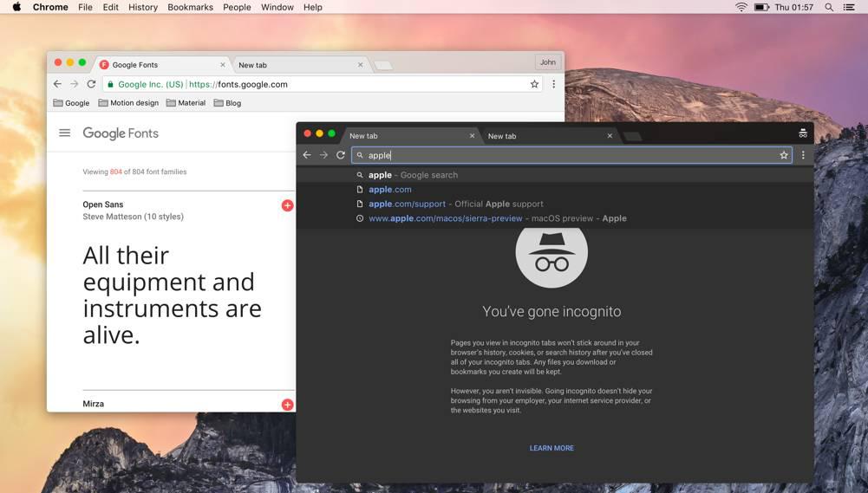Go back in the incognito window

pyautogui.click(x=307, y=155)
